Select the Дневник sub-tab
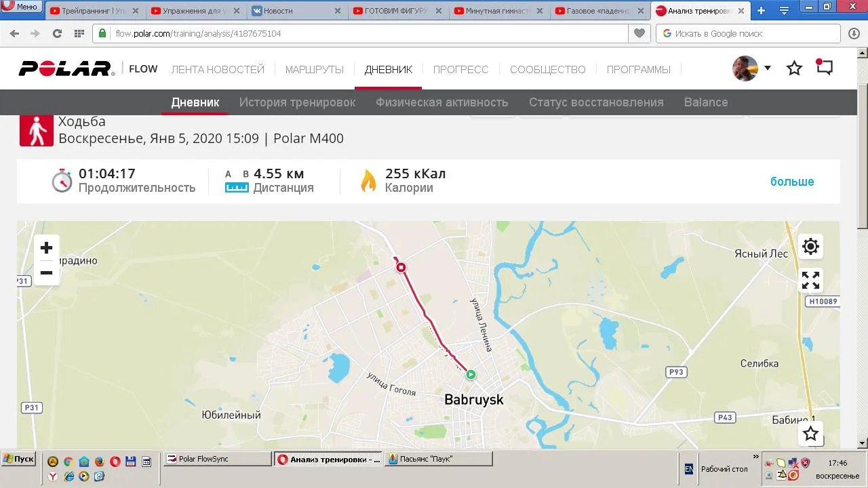The image size is (868, 488). (x=195, y=102)
